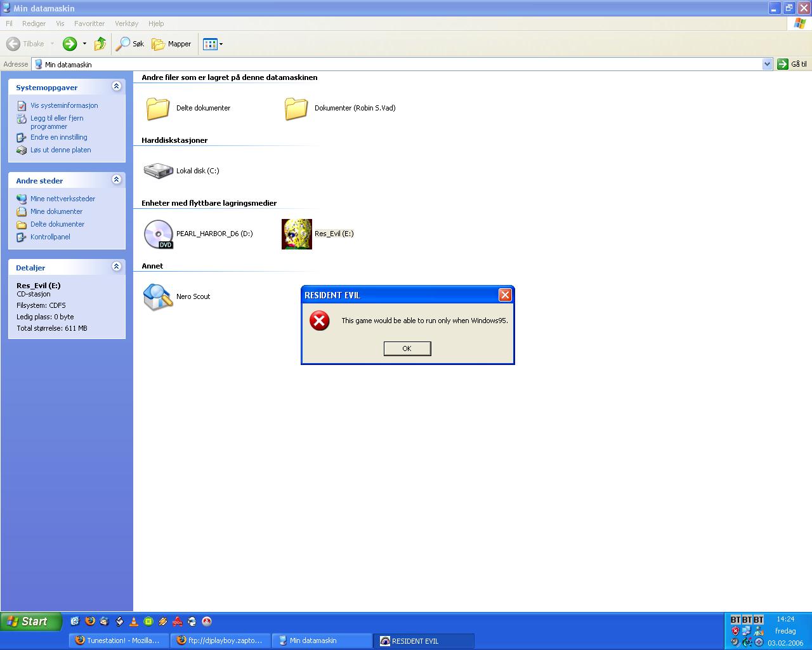Viewport: 812px width, 650px height.
Task: Open Mine nettverkssteder link
Action: click(x=63, y=199)
